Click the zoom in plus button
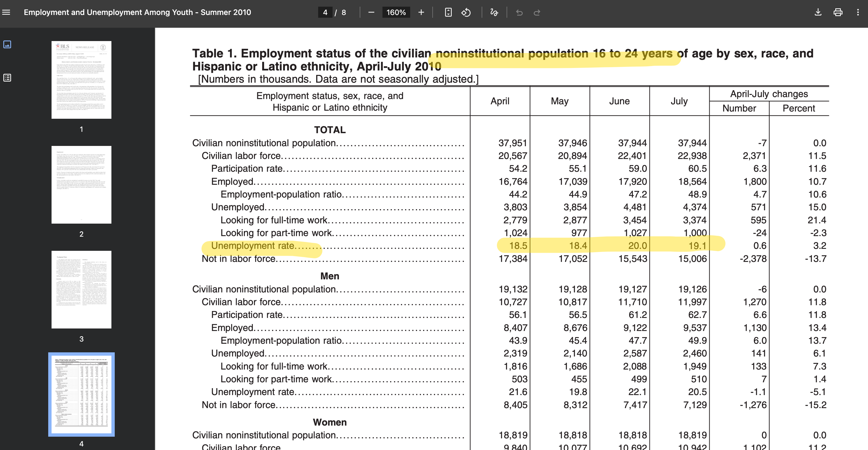Viewport: 868px width, 450px height. coord(421,12)
